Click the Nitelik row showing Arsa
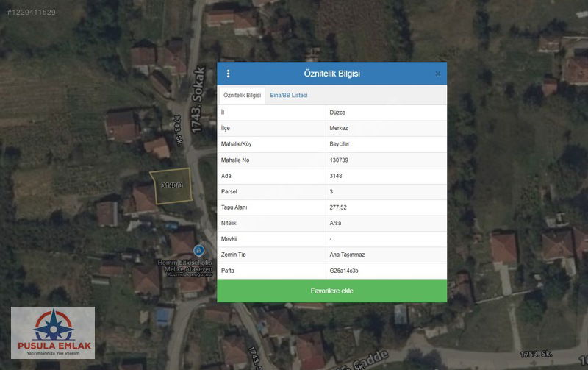 click(x=332, y=223)
